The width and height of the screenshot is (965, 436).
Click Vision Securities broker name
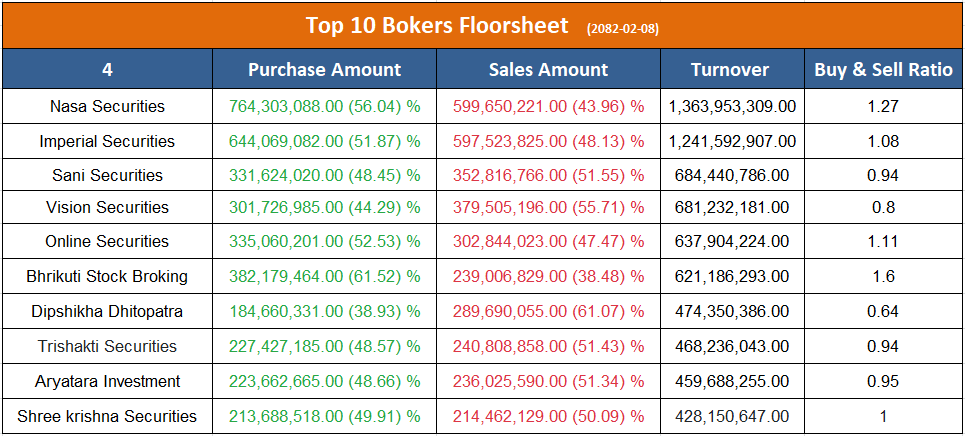point(107,208)
